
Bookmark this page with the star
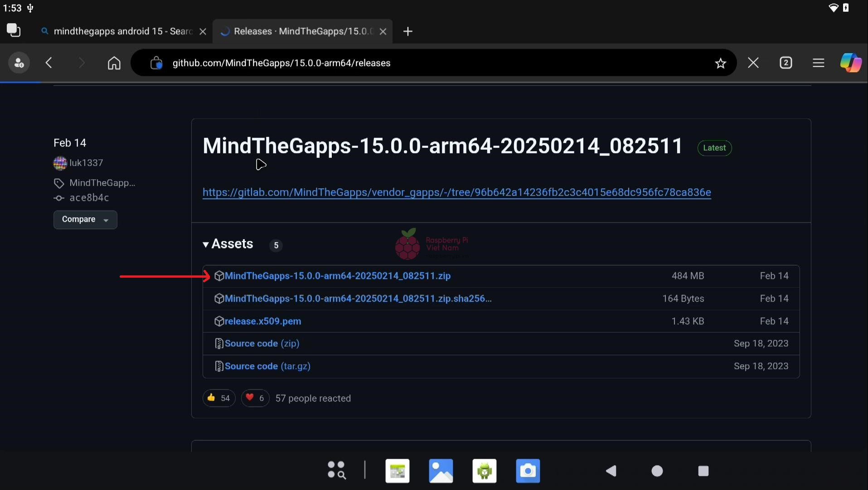[x=721, y=63]
